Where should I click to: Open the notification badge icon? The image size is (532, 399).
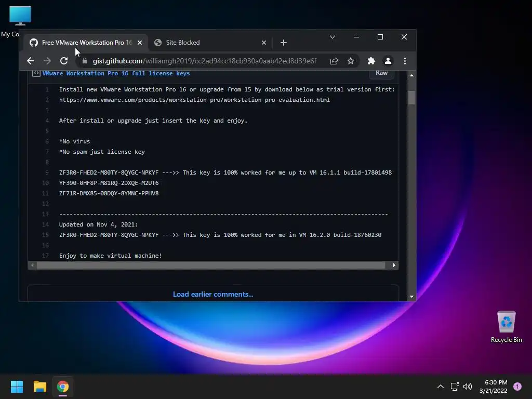tap(517, 387)
